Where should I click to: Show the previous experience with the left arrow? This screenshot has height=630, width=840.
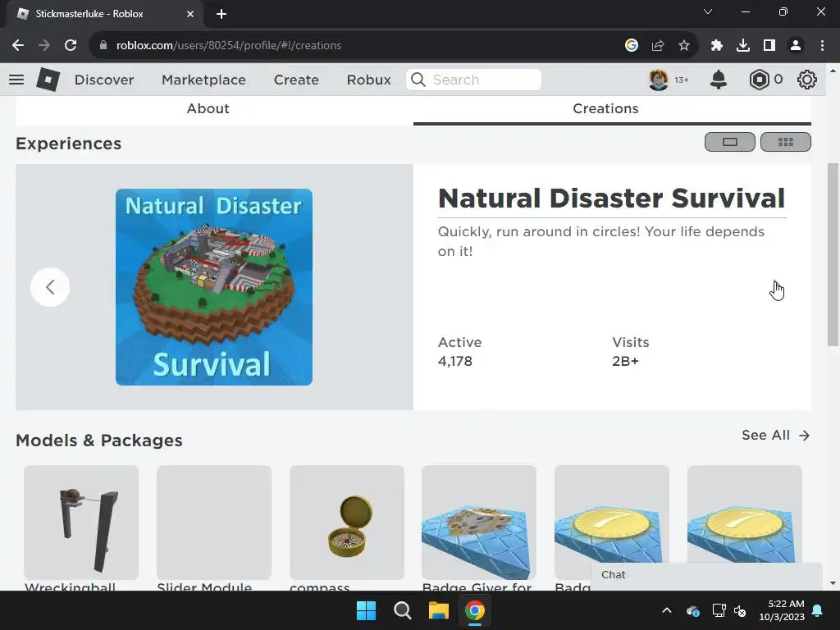tap(50, 287)
